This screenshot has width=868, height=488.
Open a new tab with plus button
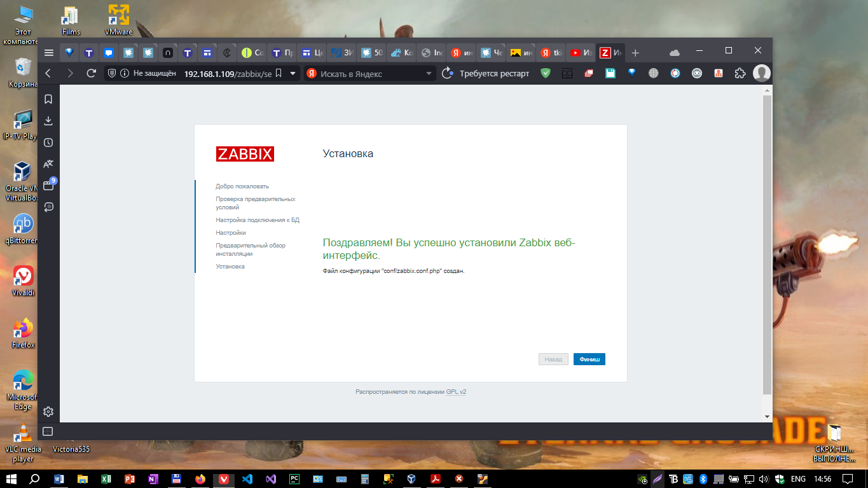[635, 53]
